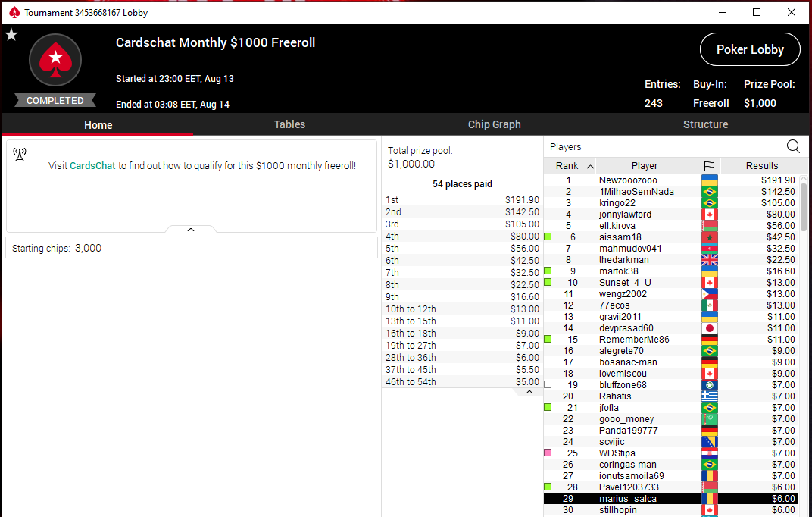Screen dimensions: 812x517
Task: Open the Structure tab
Action: (705, 124)
